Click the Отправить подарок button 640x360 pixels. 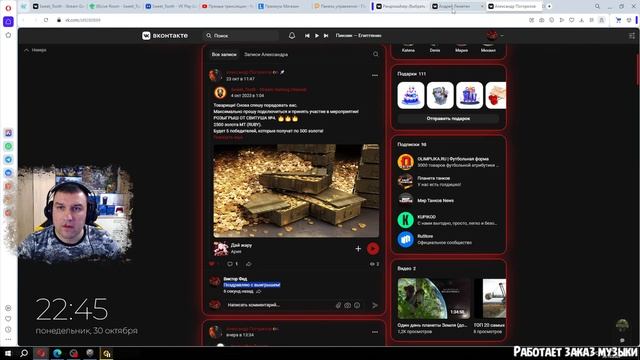pyautogui.click(x=448, y=118)
